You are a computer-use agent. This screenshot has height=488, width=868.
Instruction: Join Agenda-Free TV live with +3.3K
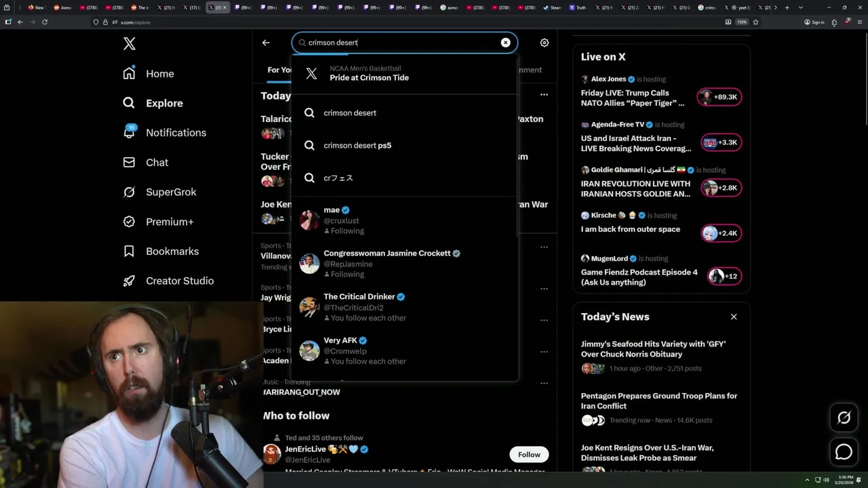point(721,142)
